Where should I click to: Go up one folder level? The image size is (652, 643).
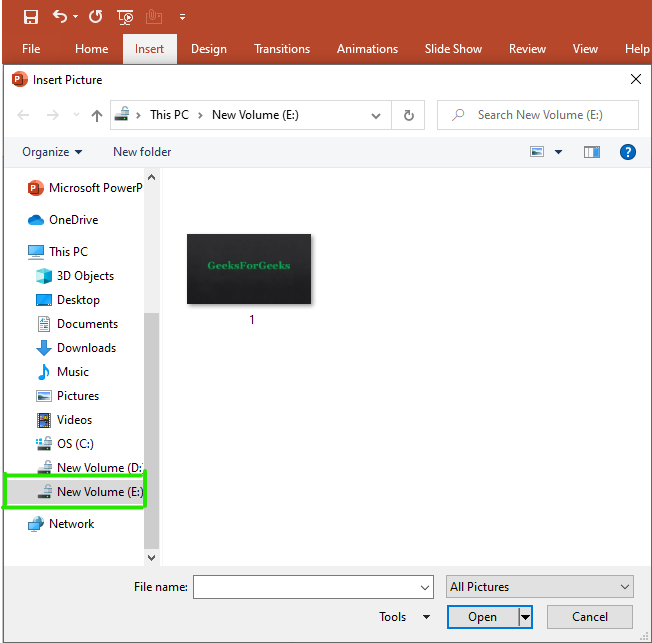pyautogui.click(x=97, y=115)
